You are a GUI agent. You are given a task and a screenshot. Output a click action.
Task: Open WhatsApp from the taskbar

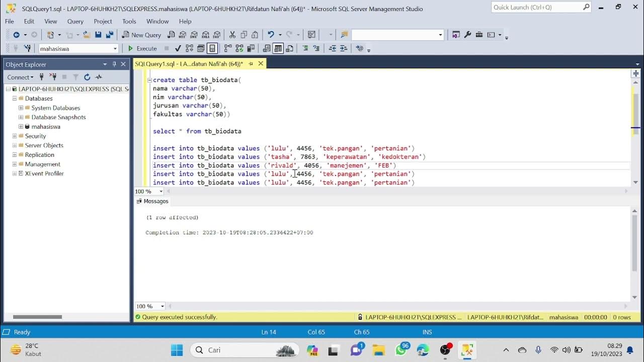pos(401,350)
